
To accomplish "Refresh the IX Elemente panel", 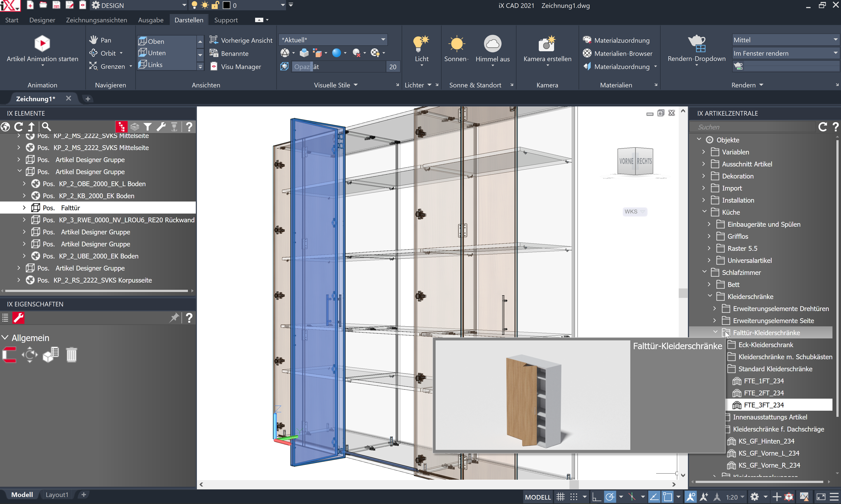I will (18, 127).
